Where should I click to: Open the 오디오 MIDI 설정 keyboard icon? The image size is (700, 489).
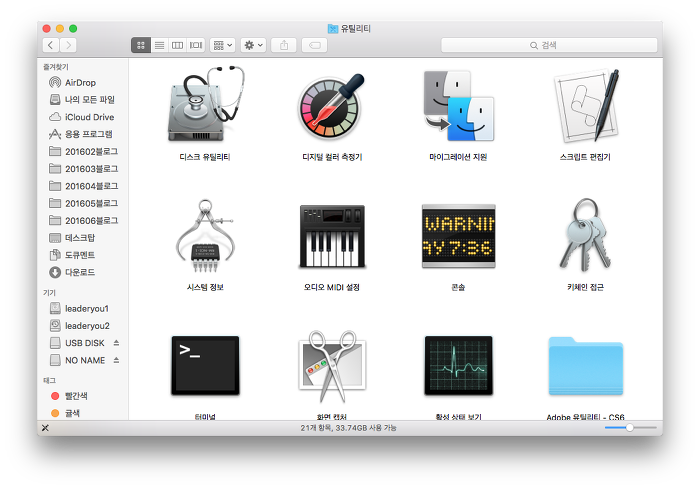(332, 236)
